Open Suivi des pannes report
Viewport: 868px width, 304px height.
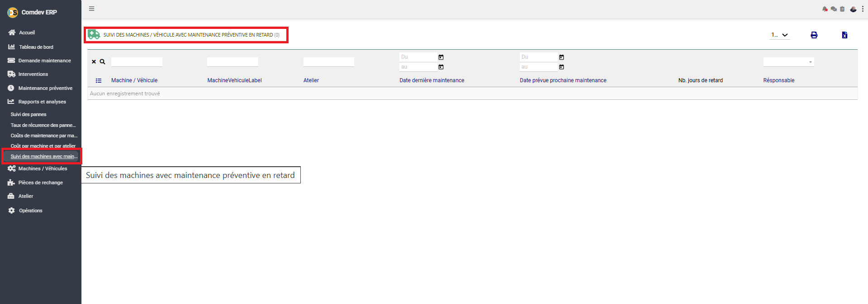click(x=28, y=114)
